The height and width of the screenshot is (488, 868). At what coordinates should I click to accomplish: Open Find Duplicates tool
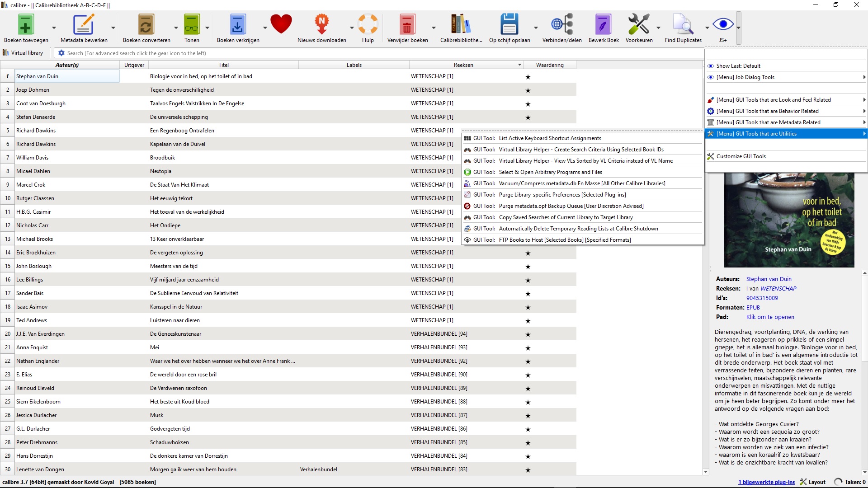tap(683, 26)
